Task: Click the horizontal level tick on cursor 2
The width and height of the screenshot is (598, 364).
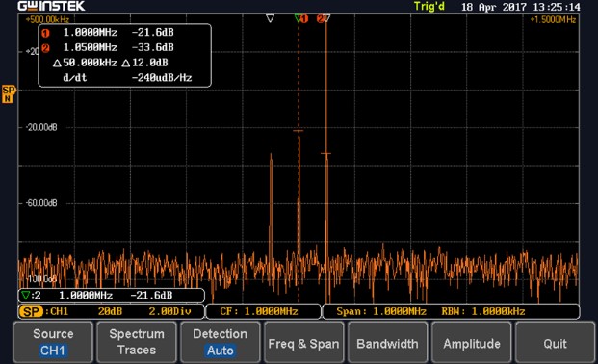Action: (325, 154)
